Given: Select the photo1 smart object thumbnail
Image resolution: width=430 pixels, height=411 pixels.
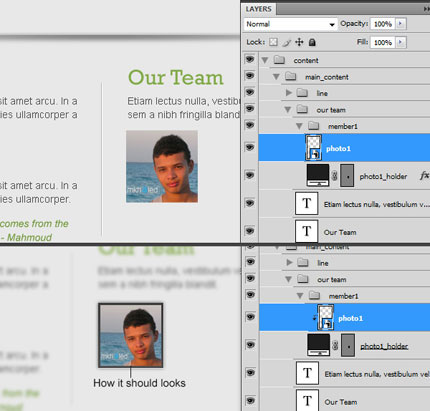Looking at the screenshot, I should (x=314, y=147).
